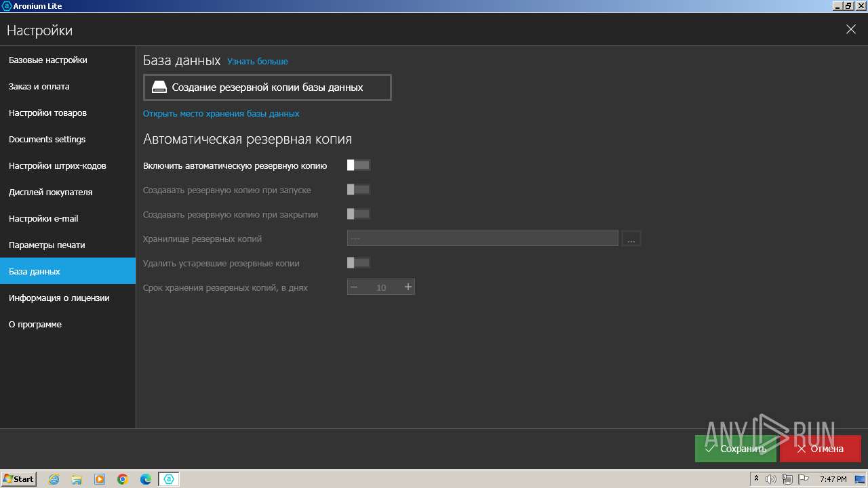868x488 pixels.
Task: Launch Internet Explorer from taskbar
Action: (54, 479)
